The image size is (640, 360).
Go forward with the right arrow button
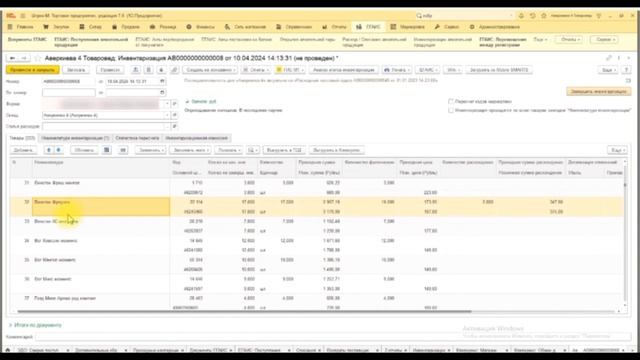(24, 58)
